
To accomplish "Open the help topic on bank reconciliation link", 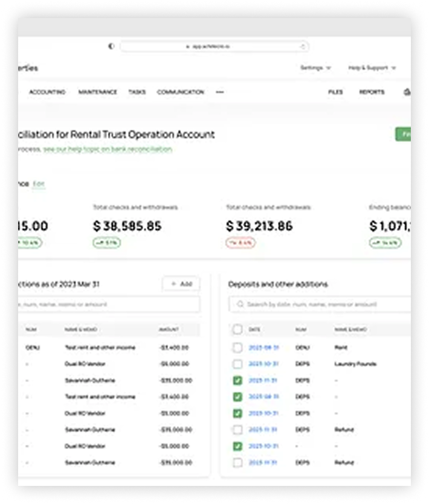I will pyautogui.click(x=108, y=149).
